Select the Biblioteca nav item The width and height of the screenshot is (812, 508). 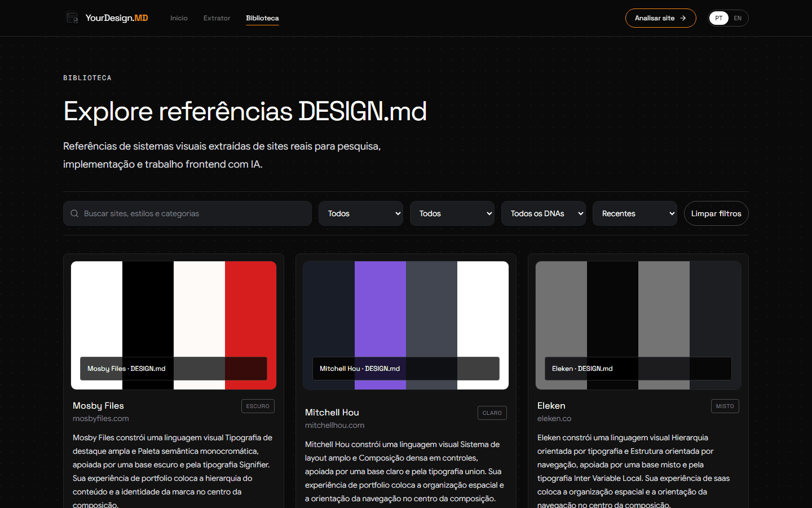262,18
